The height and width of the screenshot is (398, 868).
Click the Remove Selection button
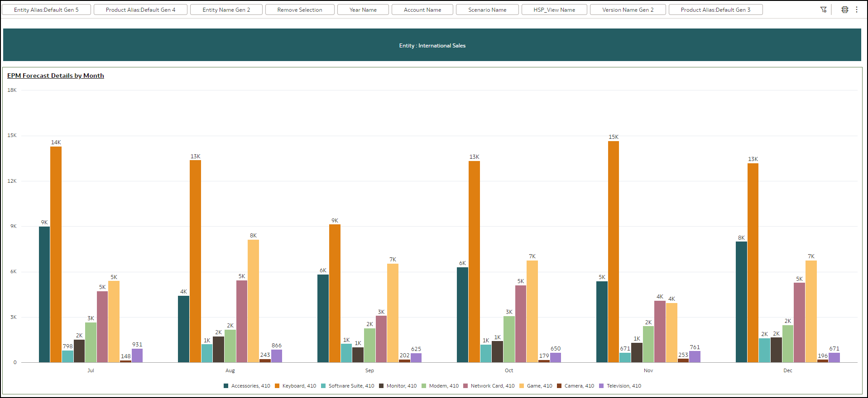coord(300,9)
